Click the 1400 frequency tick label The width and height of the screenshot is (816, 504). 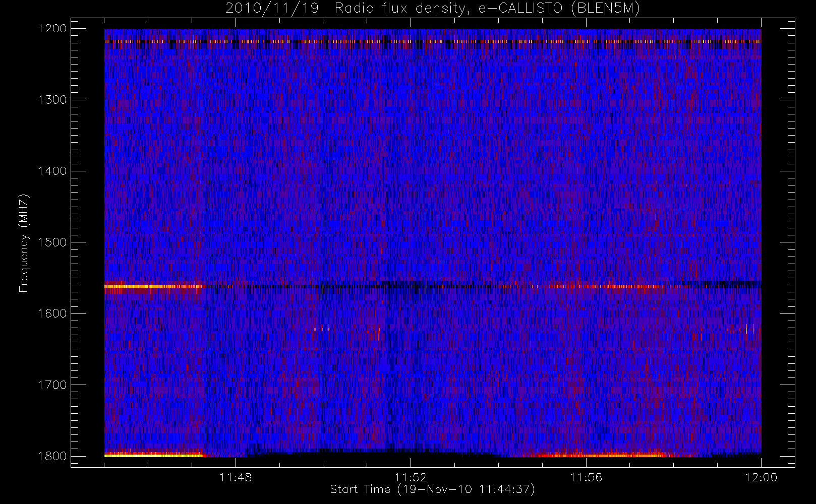point(52,171)
